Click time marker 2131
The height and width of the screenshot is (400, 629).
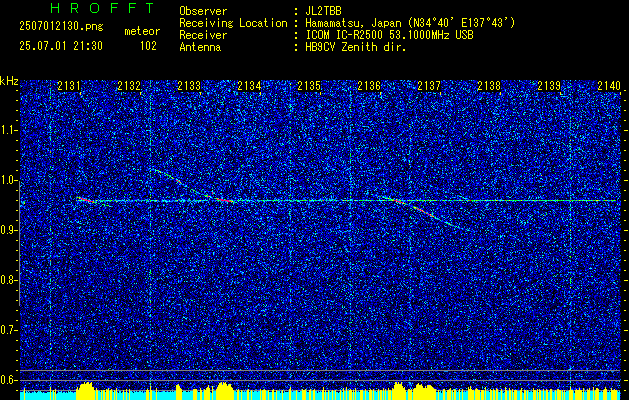[69, 86]
